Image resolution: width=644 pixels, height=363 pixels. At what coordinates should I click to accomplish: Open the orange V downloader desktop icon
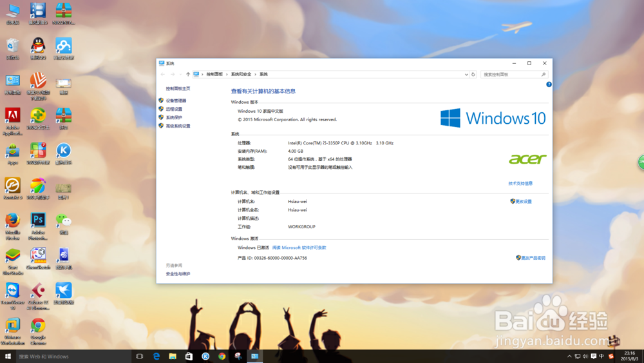coord(38,86)
